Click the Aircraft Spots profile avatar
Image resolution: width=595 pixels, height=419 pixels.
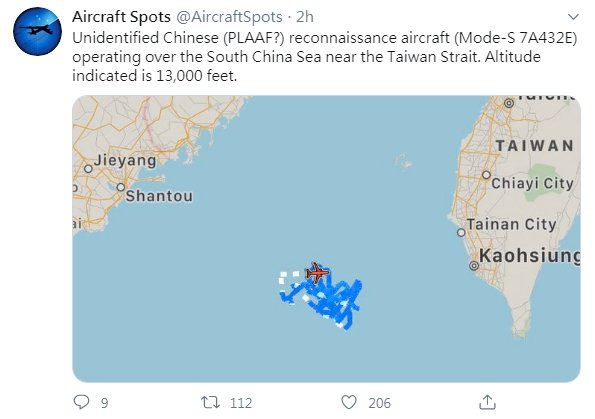point(37,32)
